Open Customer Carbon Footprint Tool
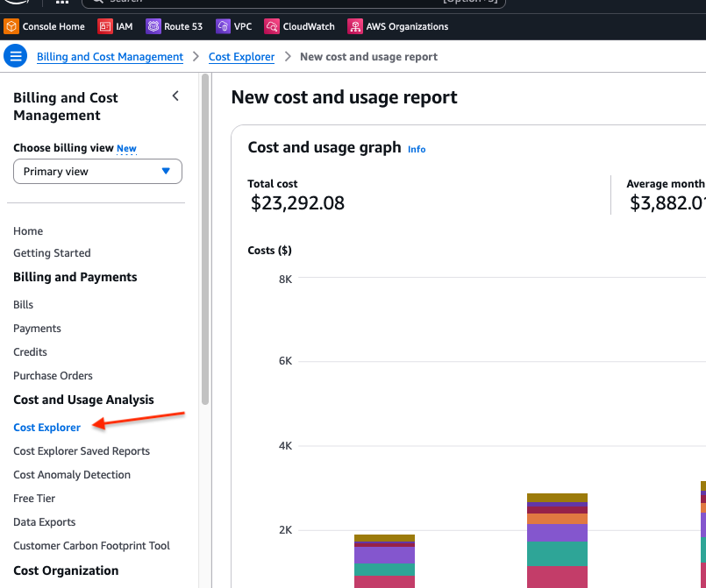Viewport: 706px width, 588px height. click(91, 546)
